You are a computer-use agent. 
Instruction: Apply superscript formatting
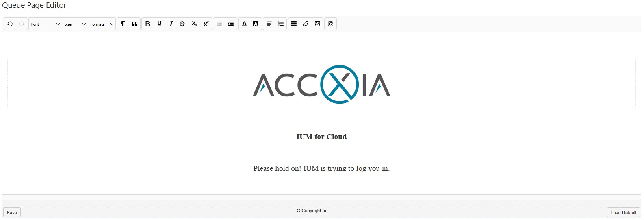[x=206, y=24]
